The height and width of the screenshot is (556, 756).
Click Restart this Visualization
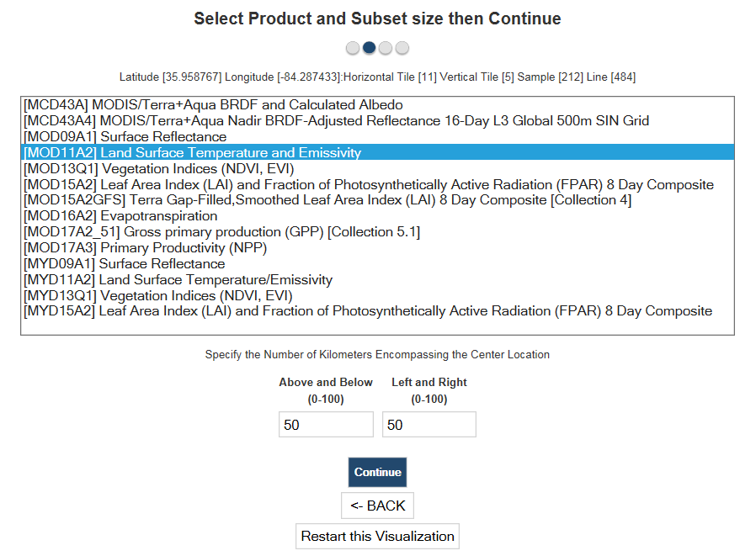coord(377,536)
